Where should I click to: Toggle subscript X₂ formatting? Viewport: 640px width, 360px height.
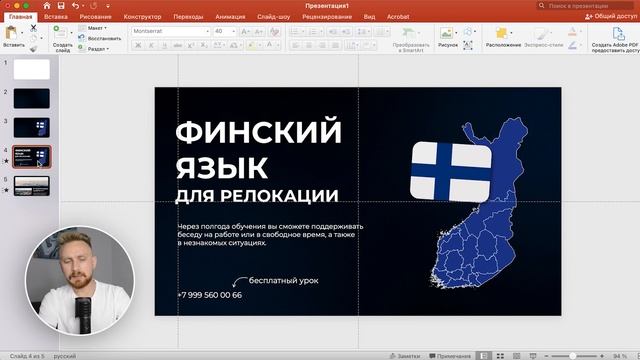204,45
